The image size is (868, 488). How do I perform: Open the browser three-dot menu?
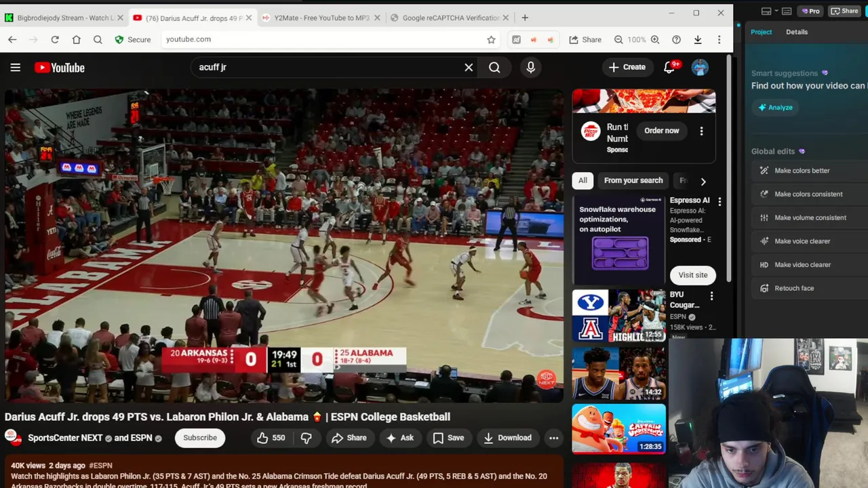click(719, 39)
